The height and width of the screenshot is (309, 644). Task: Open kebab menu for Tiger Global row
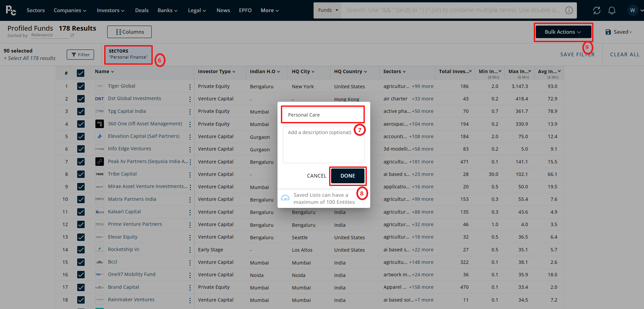190,87
